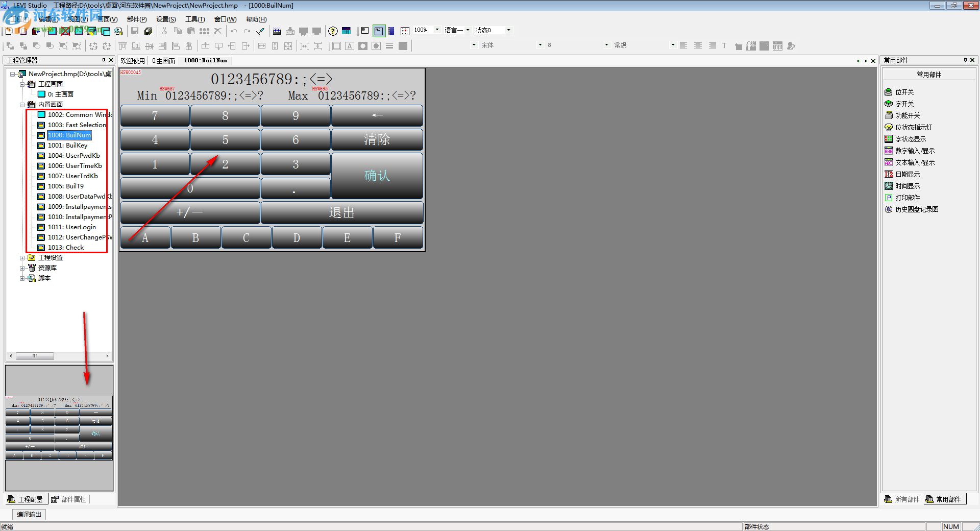Viewport: 980px width, 531px height.
Task: Click the align top edges icon
Action: point(122,46)
